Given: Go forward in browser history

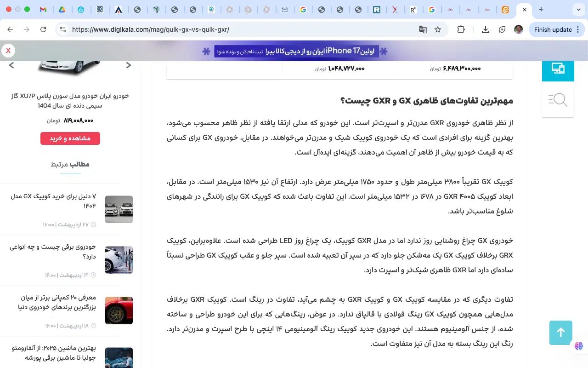Looking at the screenshot, I should (x=27, y=29).
